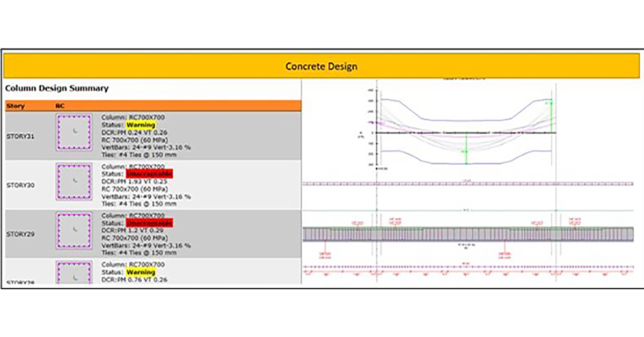Click the green vertical marker at chart center
644x337 pixels.
[466, 150]
